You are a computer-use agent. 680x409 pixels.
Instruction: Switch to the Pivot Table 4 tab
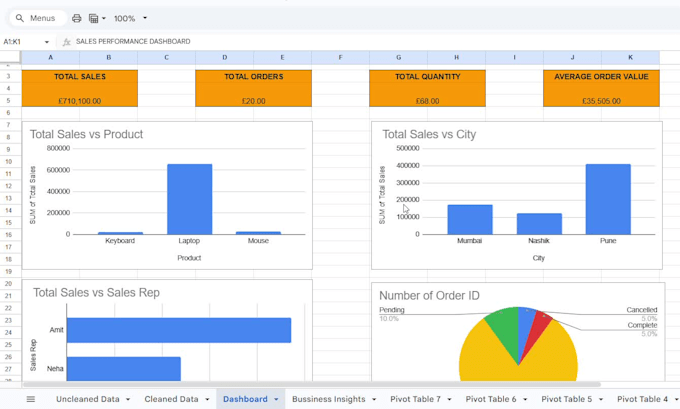(642, 399)
